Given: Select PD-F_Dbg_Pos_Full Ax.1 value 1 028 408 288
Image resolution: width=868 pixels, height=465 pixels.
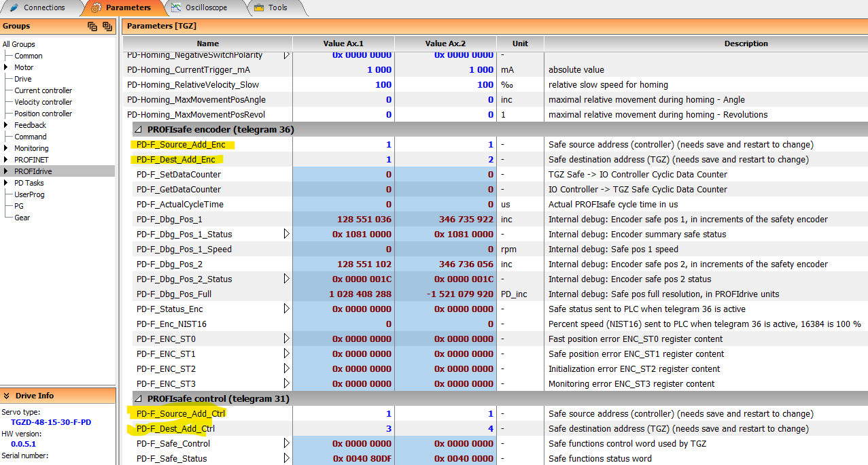Looking at the screenshot, I should click(343, 294).
